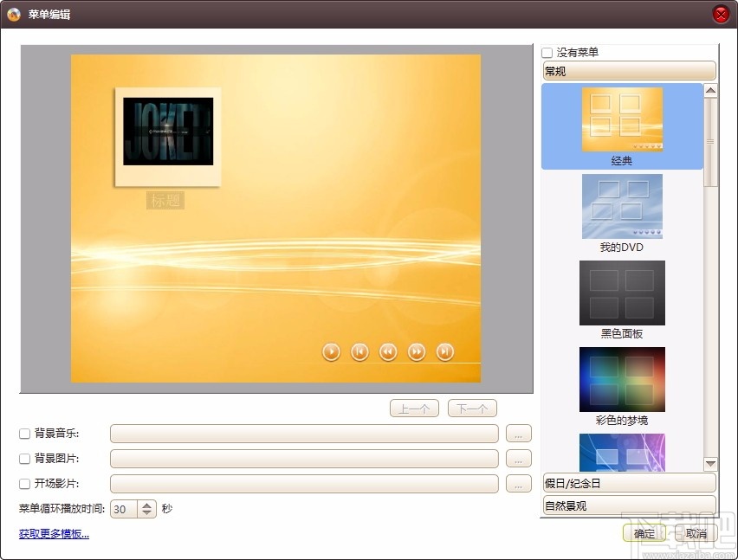Open the file browser for 背景图片
Viewport: 738px width, 560px height.
[x=518, y=459]
